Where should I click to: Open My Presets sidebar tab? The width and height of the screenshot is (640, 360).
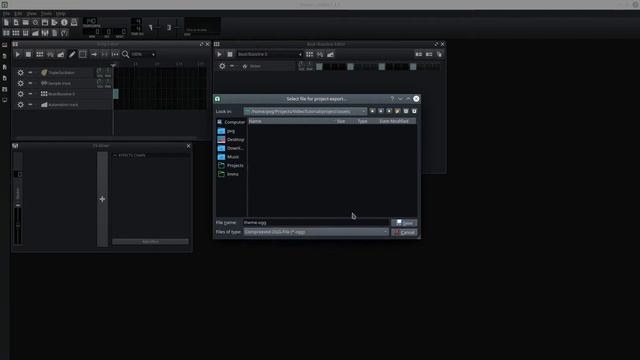point(4,78)
